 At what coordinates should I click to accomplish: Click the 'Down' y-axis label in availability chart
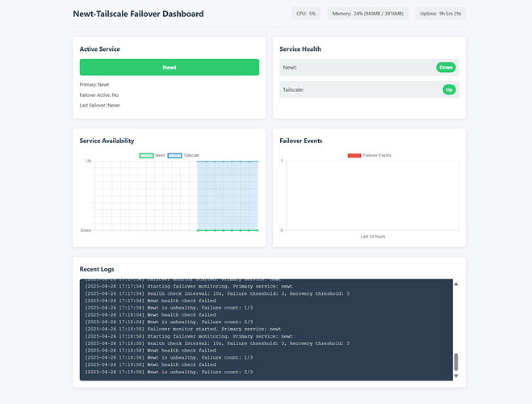coord(86,230)
